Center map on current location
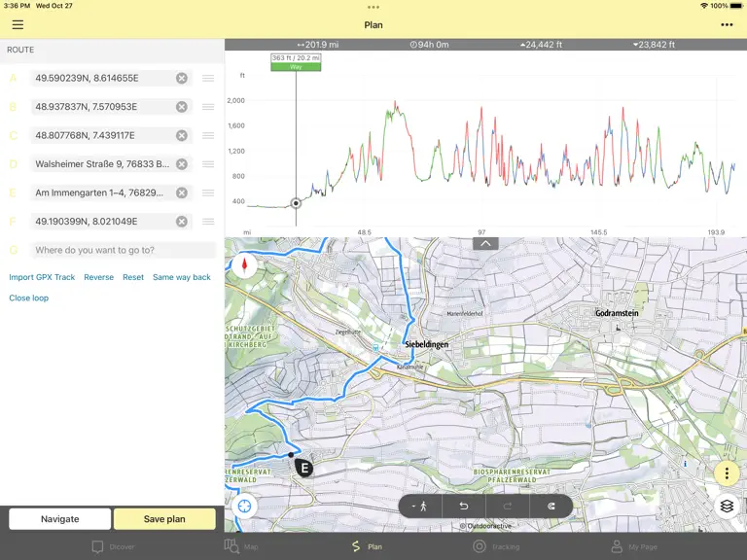The width and height of the screenshot is (747, 560). pyautogui.click(x=244, y=506)
